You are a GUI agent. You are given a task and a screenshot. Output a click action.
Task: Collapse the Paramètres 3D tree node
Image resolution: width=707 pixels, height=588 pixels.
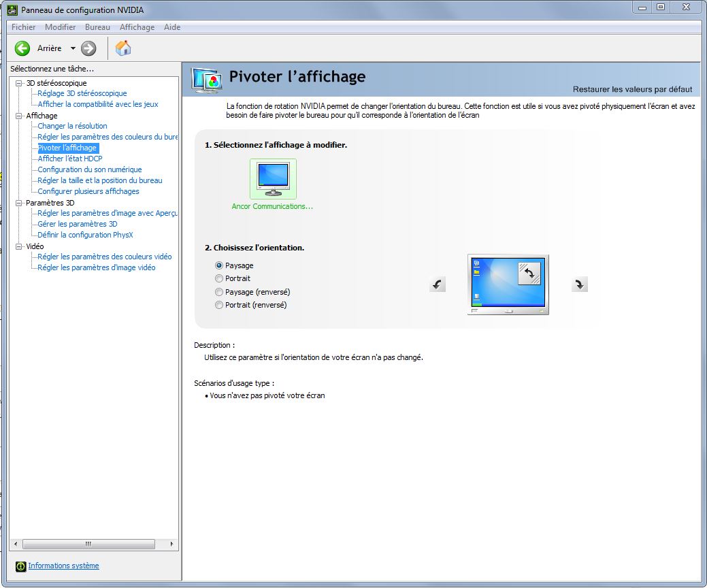point(19,203)
